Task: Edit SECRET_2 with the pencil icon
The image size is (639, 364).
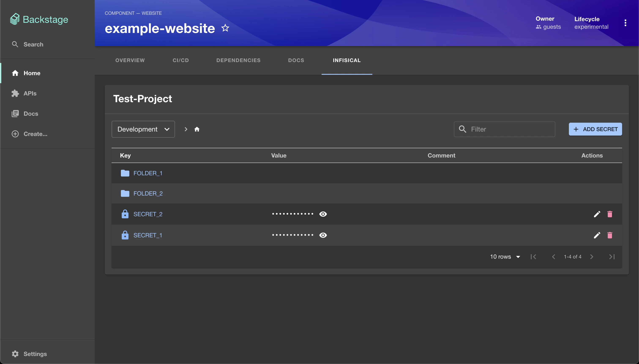Action: [x=597, y=214]
